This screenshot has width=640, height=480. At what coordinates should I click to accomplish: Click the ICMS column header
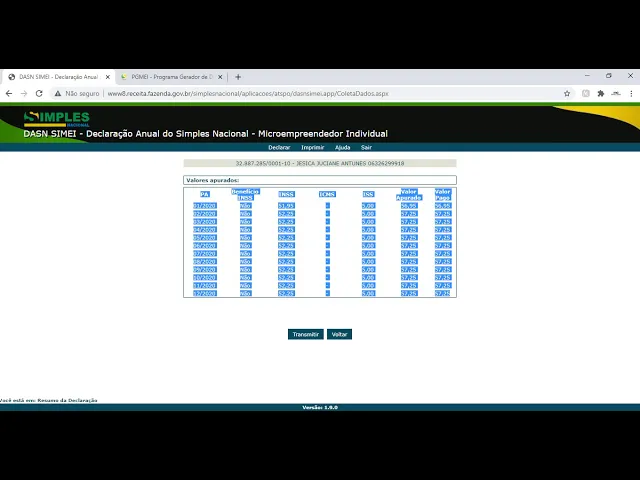327,194
